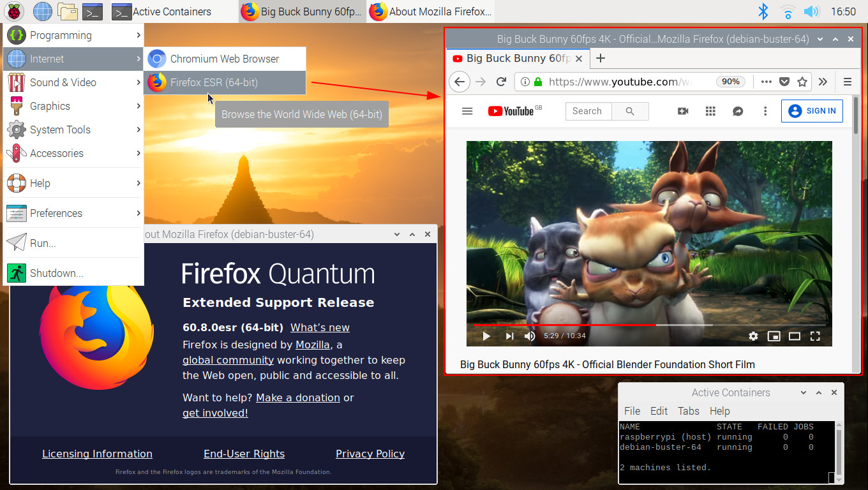Reset the 90% zoom level badge
868x490 pixels.
coord(730,82)
